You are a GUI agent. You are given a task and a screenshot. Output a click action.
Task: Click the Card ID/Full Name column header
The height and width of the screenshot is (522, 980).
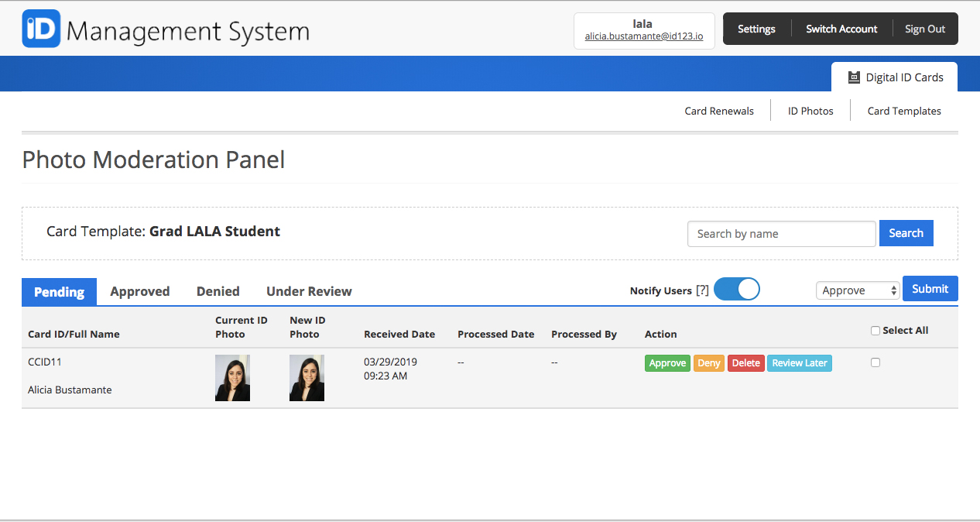pyautogui.click(x=74, y=335)
